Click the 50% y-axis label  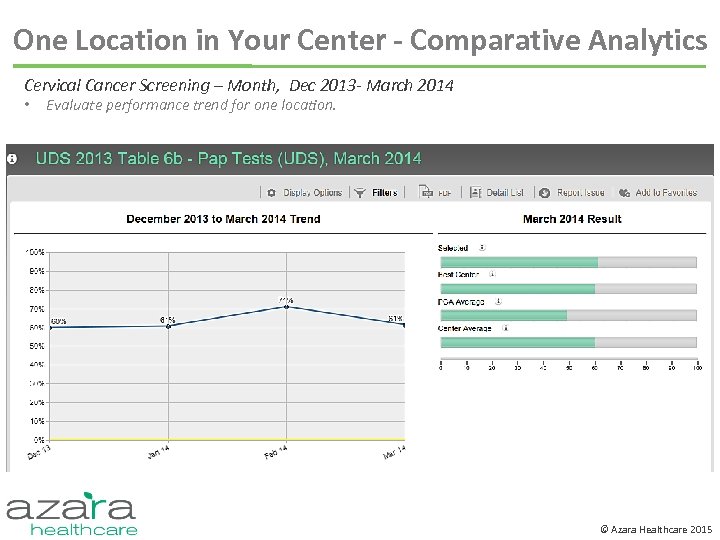point(37,346)
